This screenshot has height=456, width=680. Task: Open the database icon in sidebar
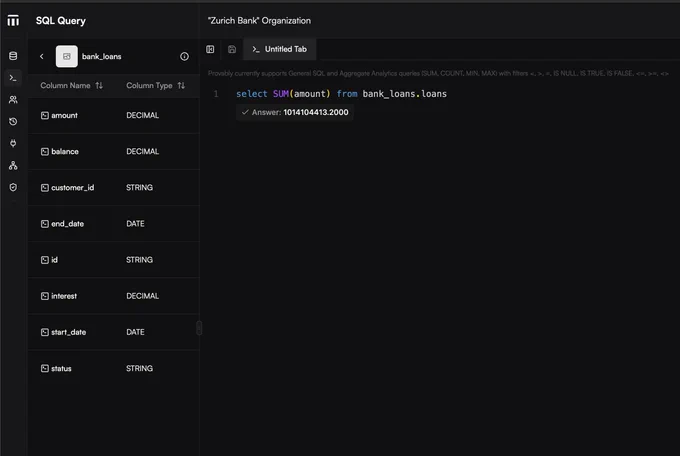point(13,56)
